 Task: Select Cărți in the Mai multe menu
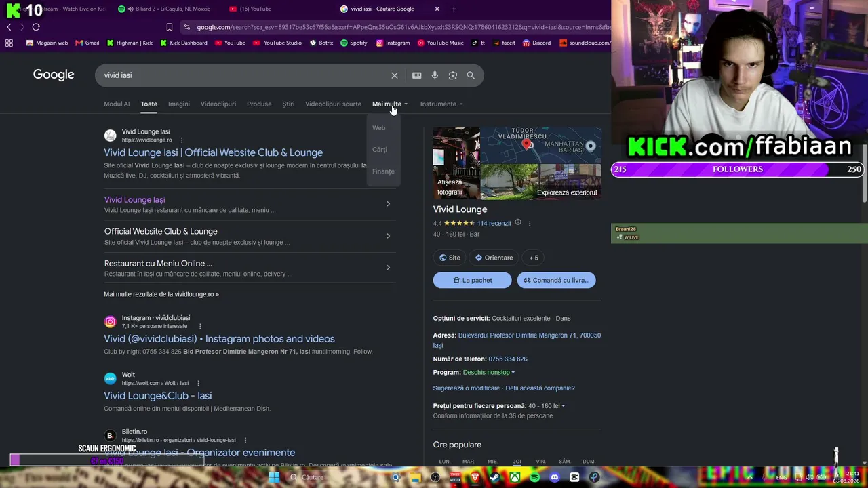point(380,150)
